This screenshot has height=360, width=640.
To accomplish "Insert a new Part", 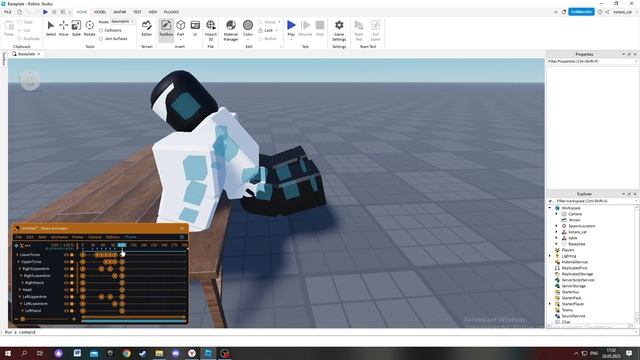I will (180, 29).
